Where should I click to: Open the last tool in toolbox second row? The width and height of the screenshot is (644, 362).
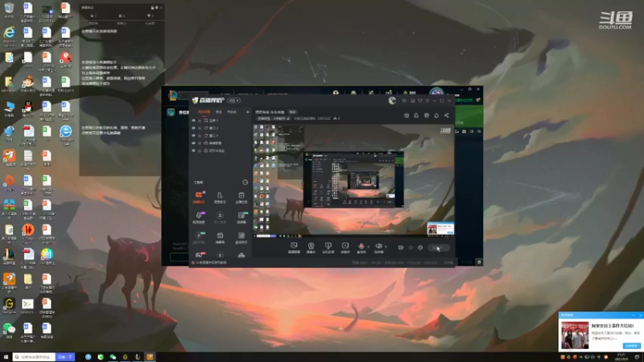(241, 217)
